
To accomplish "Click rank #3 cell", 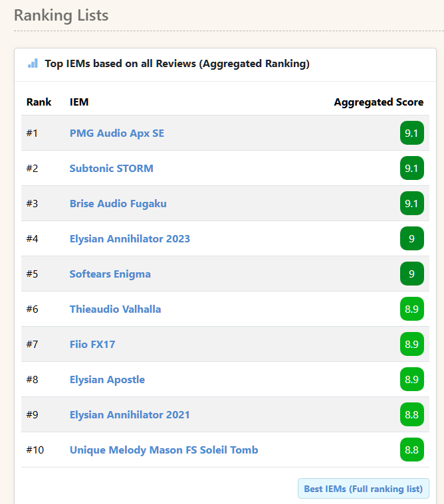I will click(x=32, y=203).
